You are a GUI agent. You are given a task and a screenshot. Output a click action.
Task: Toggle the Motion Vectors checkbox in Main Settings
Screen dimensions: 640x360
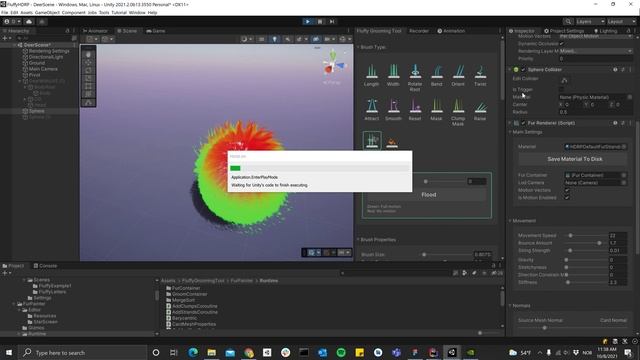[x=567, y=190]
